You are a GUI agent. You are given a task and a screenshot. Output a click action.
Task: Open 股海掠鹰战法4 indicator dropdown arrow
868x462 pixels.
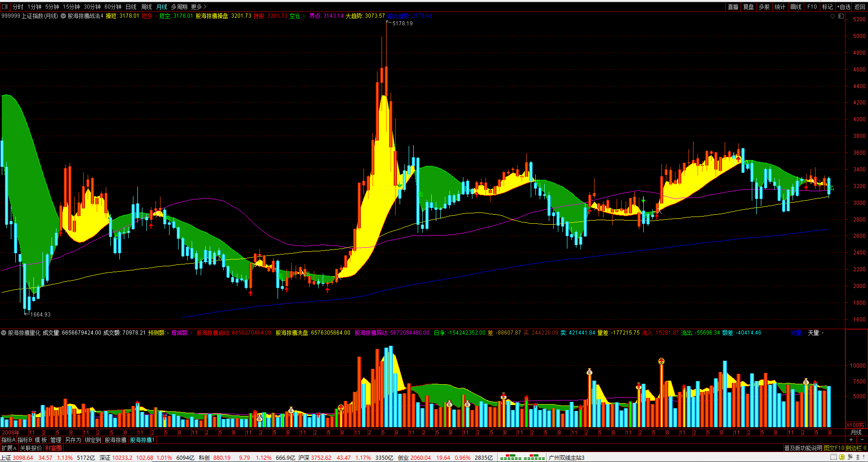(63, 16)
